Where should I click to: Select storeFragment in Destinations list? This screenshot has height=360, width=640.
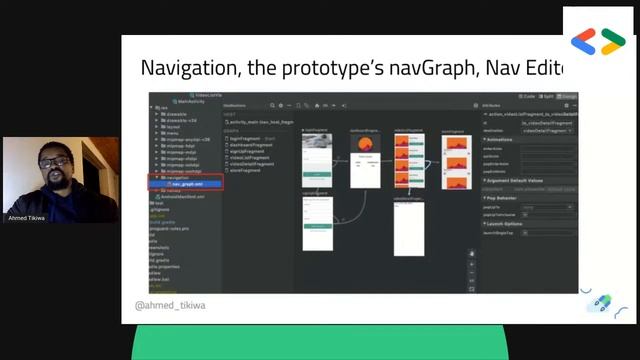(x=243, y=170)
